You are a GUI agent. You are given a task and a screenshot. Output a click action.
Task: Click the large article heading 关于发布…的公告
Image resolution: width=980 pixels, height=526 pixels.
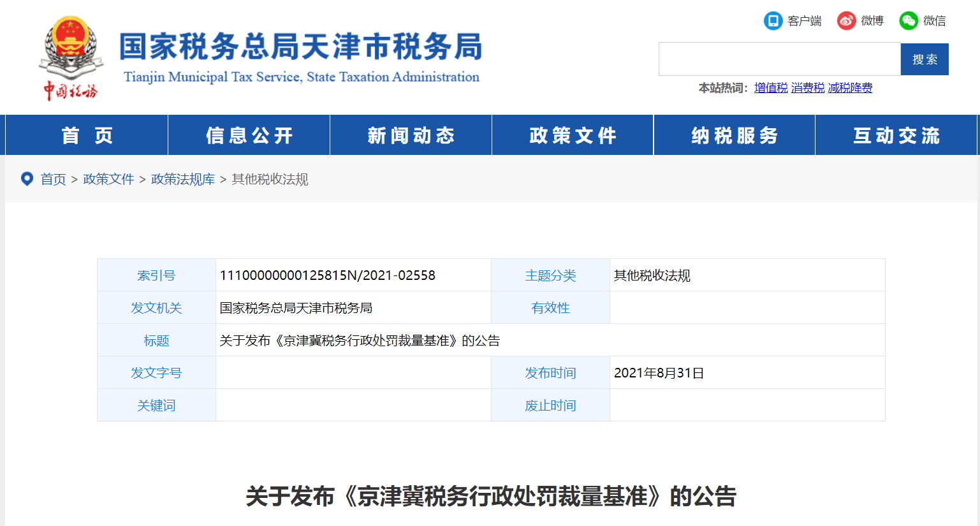[x=491, y=496]
